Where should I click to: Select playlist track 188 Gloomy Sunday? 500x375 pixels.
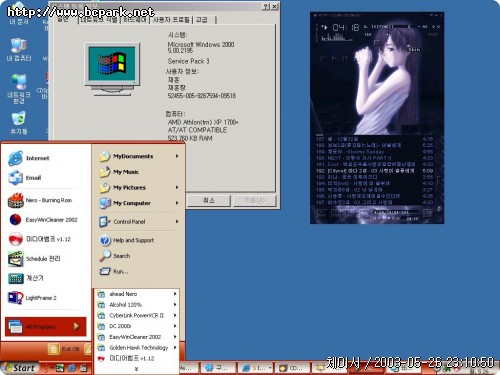(375, 152)
